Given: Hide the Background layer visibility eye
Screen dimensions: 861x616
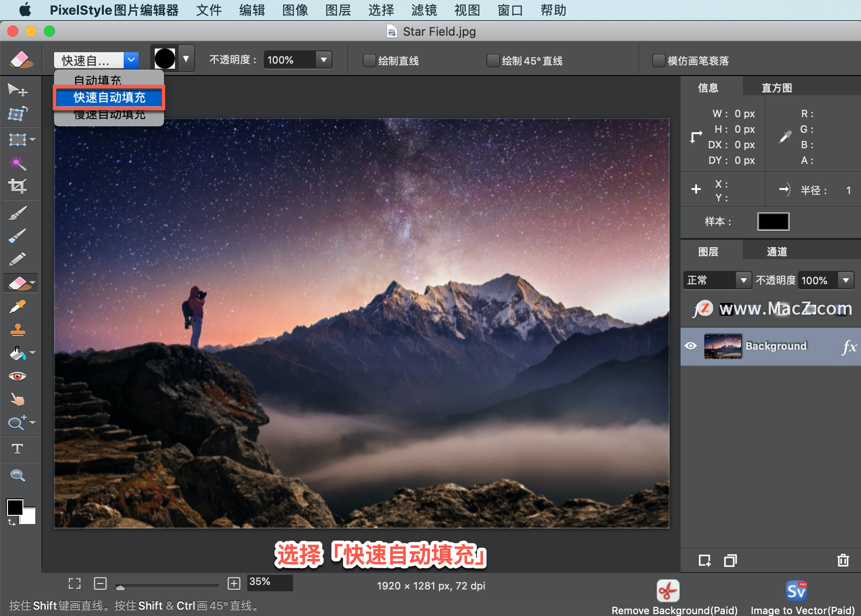Looking at the screenshot, I should (691, 346).
